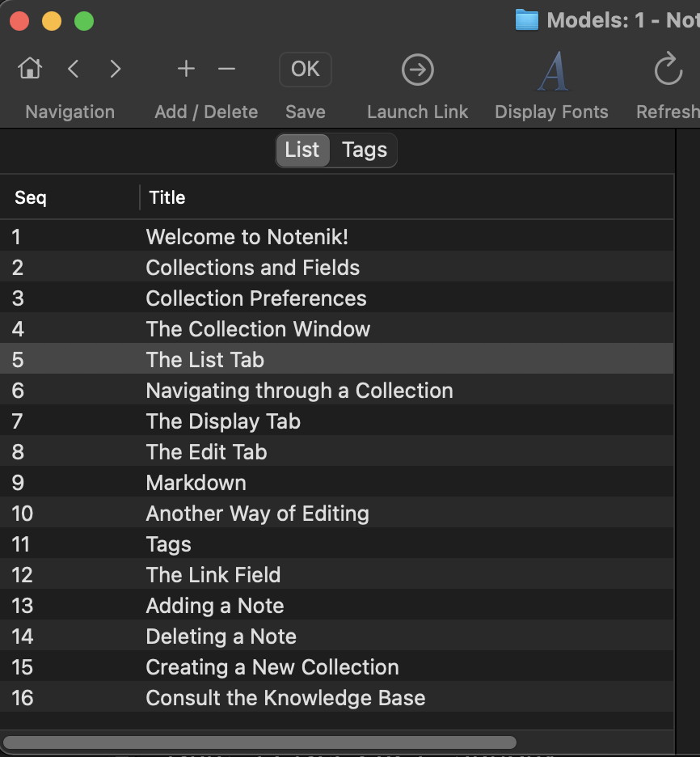This screenshot has height=757, width=700.
Task: Click the horizontal scrollbar below the list
Action: pos(259,742)
